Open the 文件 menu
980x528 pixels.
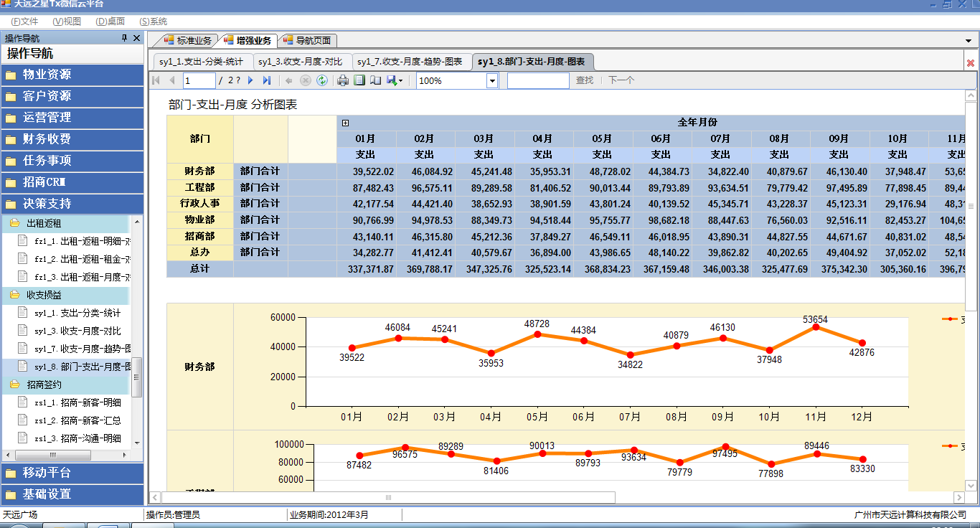[25, 22]
